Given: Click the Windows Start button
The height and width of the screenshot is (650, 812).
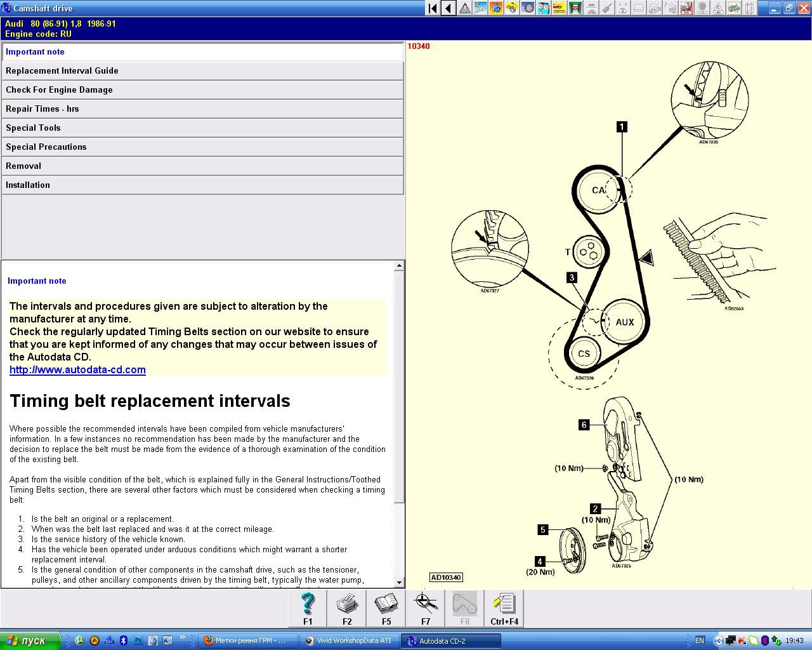Looking at the screenshot, I should pos(30,640).
